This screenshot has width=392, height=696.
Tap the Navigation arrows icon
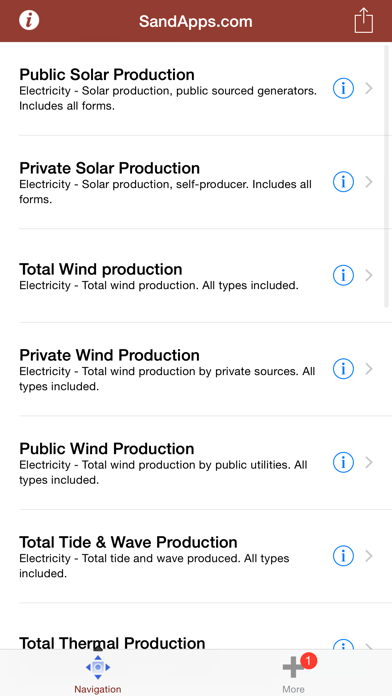click(98, 667)
